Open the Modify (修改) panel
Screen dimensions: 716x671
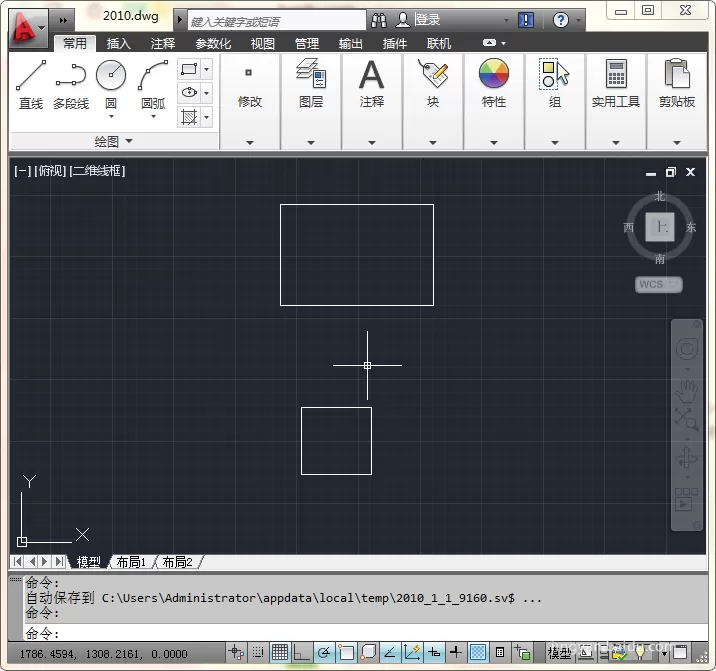coord(250,89)
